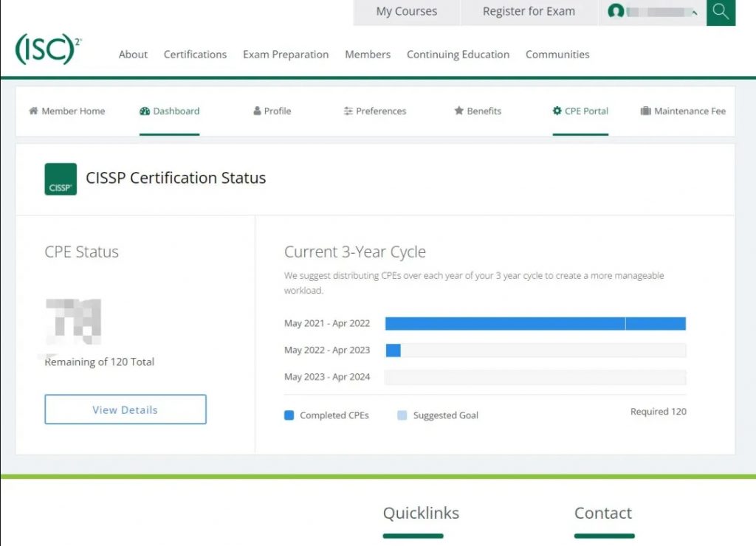Open the Profile tab
The height and width of the screenshot is (546, 756).
click(x=272, y=111)
